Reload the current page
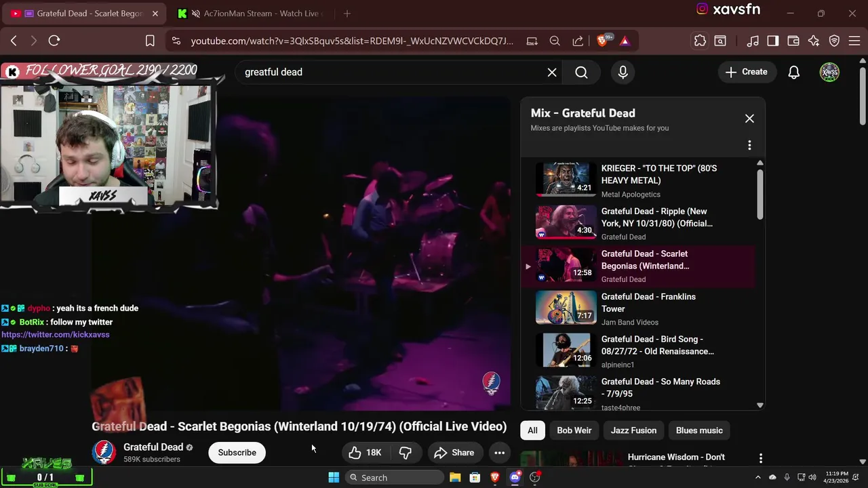 [x=54, y=41]
